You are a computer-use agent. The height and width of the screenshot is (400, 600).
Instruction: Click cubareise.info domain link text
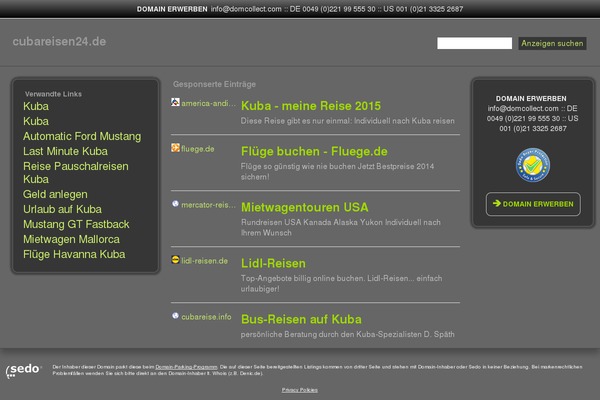(x=206, y=317)
